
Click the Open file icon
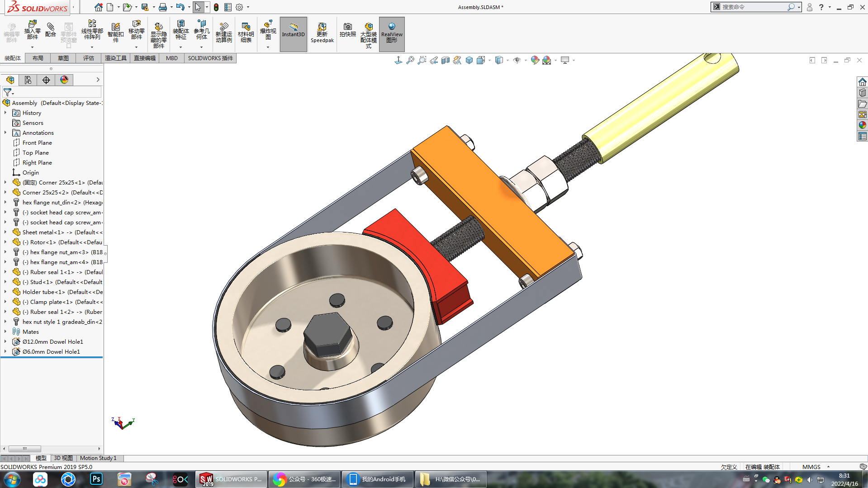click(127, 7)
